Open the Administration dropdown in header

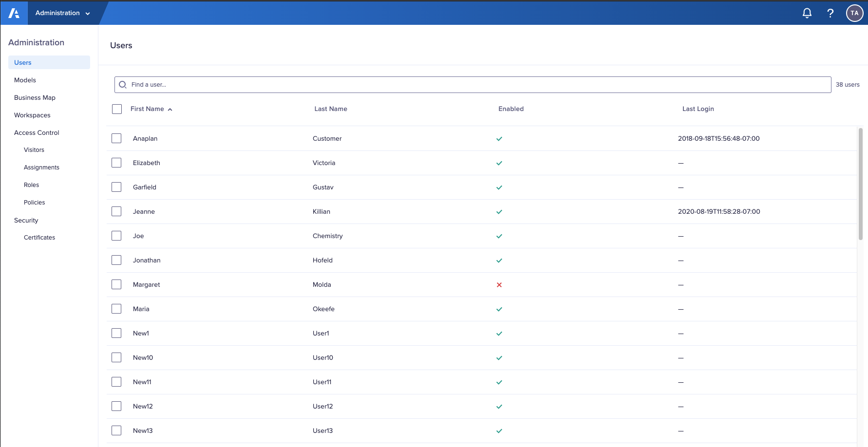pos(62,13)
